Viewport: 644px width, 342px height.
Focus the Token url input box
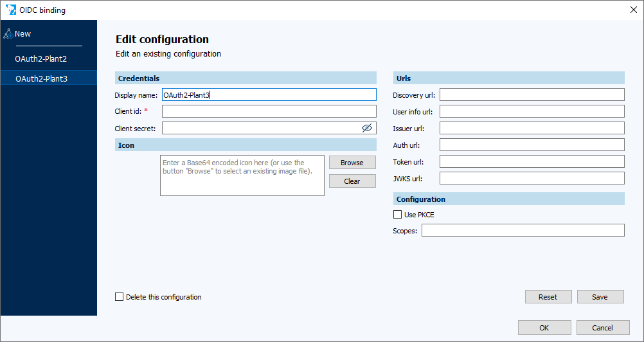(x=532, y=161)
